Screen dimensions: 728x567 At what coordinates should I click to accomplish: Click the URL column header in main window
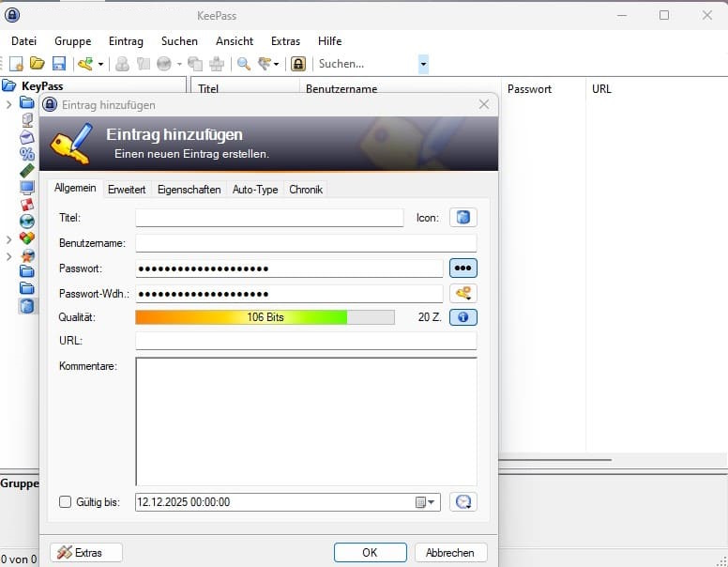pos(601,89)
